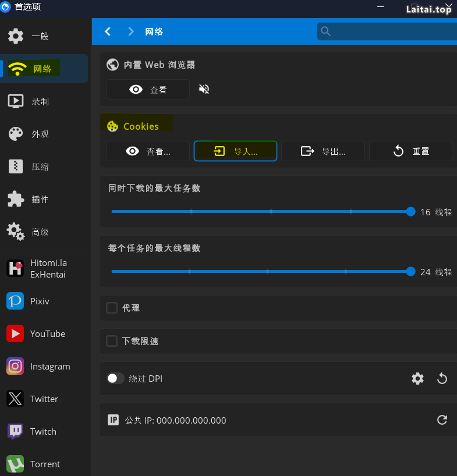
Task: Open the Torrent settings section
Action: tap(44, 464)
